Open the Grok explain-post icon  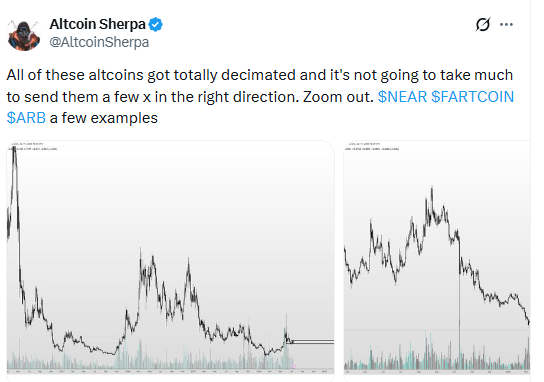[x=483, y=24]
